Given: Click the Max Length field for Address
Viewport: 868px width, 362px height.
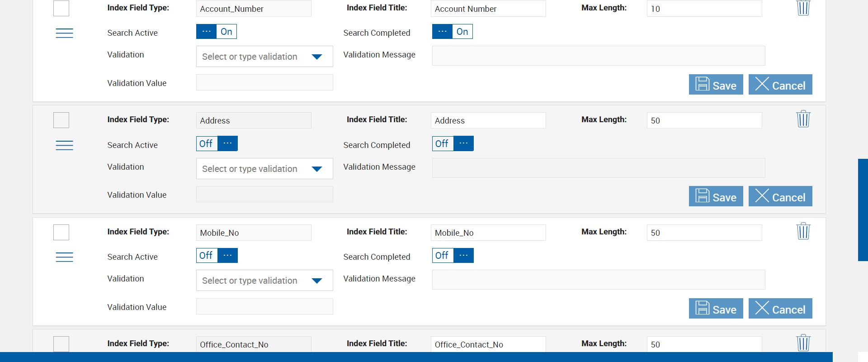Looking at the screenshot, I should coord(704,120).
